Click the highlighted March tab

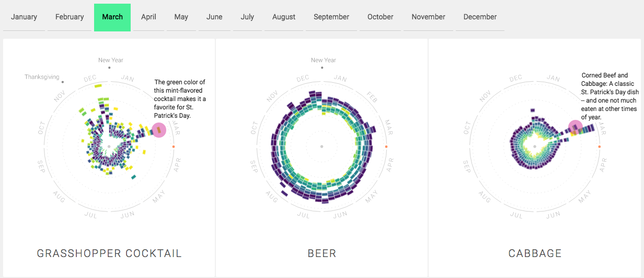click(x=112, y=17)
